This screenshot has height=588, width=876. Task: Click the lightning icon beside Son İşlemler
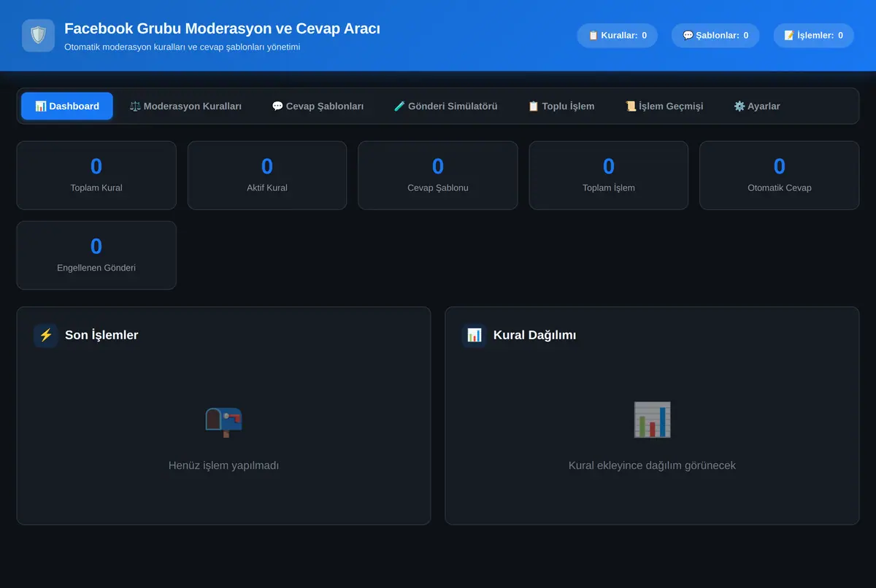pos(46,336)
